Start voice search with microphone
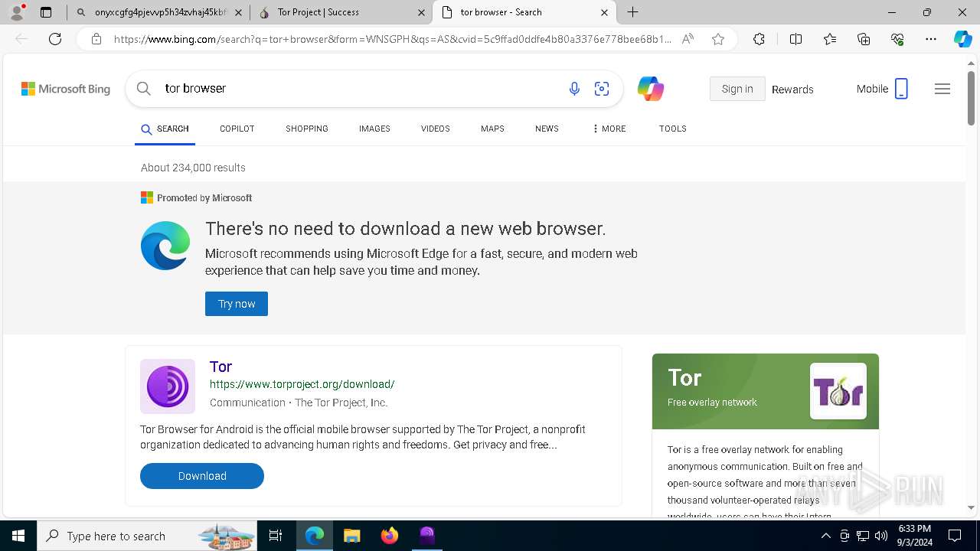The height and width of the screenshot is (551, 980). pos(574,89)
